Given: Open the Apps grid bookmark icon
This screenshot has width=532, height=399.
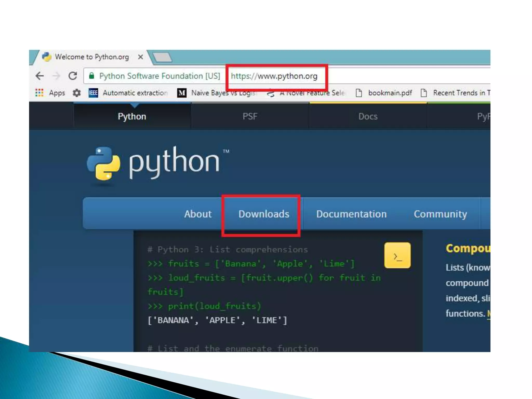Looking at the screenshot, I should pyautogui.click(x=39, y=93).
